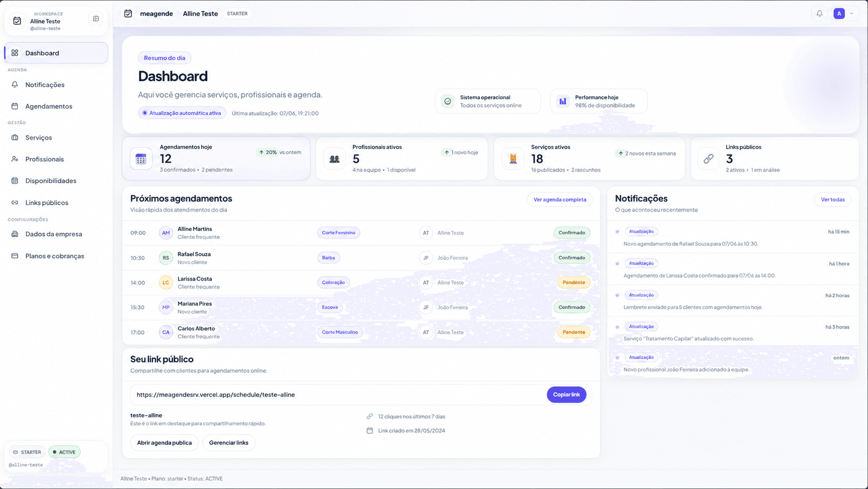Click the Profissionais ativos people icon

click(334, 159)
